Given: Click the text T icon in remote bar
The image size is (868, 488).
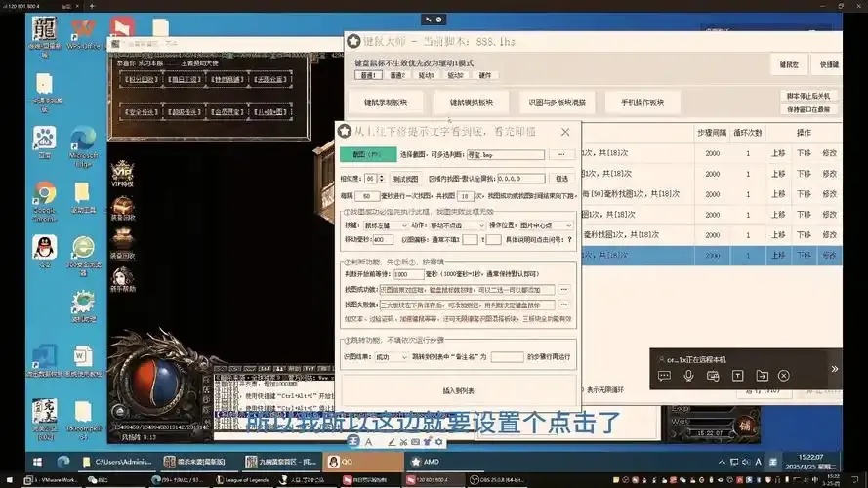Looking at the screenshot, I should (738, 376).
